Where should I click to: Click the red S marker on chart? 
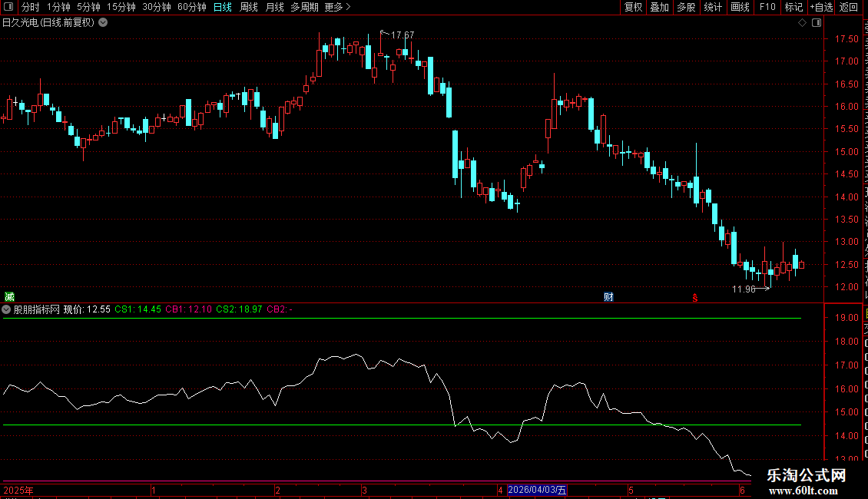tap(694, 298)
